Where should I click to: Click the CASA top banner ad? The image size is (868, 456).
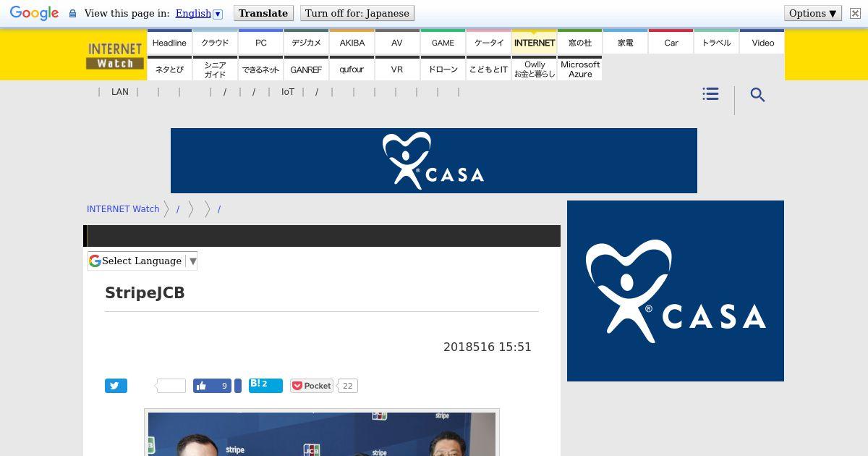pos(434,161)
